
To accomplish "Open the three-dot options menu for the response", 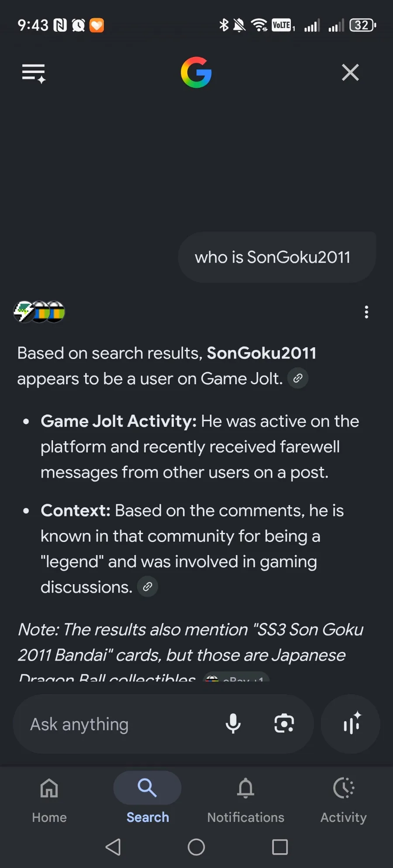I will (x=366, y=312).
